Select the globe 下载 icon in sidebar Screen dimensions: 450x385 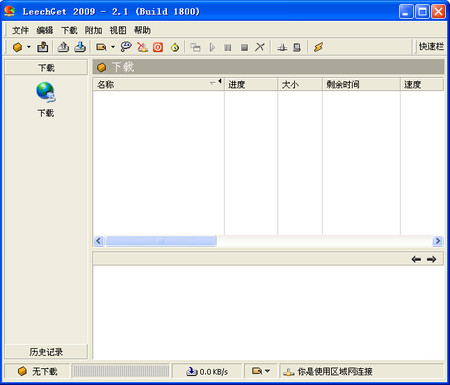coord(46,99)
